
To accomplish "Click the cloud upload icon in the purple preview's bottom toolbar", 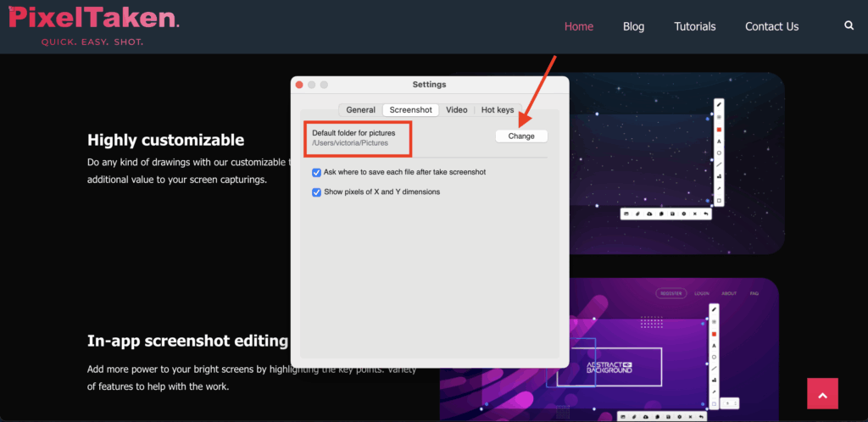I will pyautogui.click(x=646, y=417).
